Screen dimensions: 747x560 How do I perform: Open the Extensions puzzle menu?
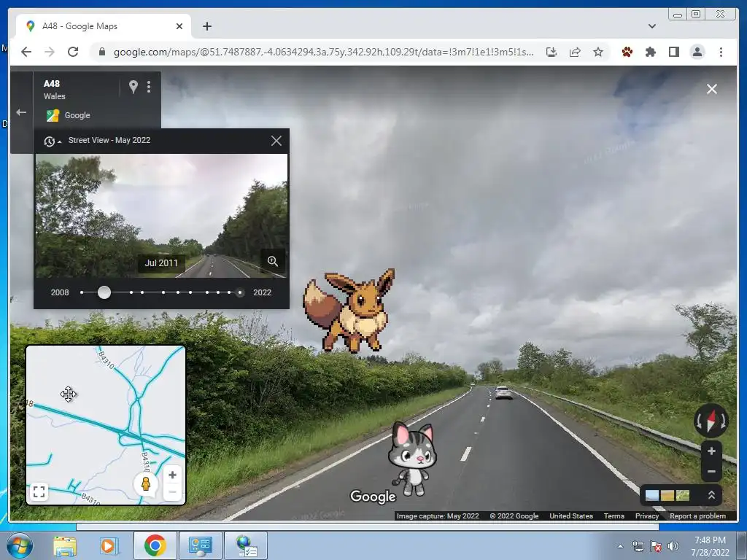(650, 52)
